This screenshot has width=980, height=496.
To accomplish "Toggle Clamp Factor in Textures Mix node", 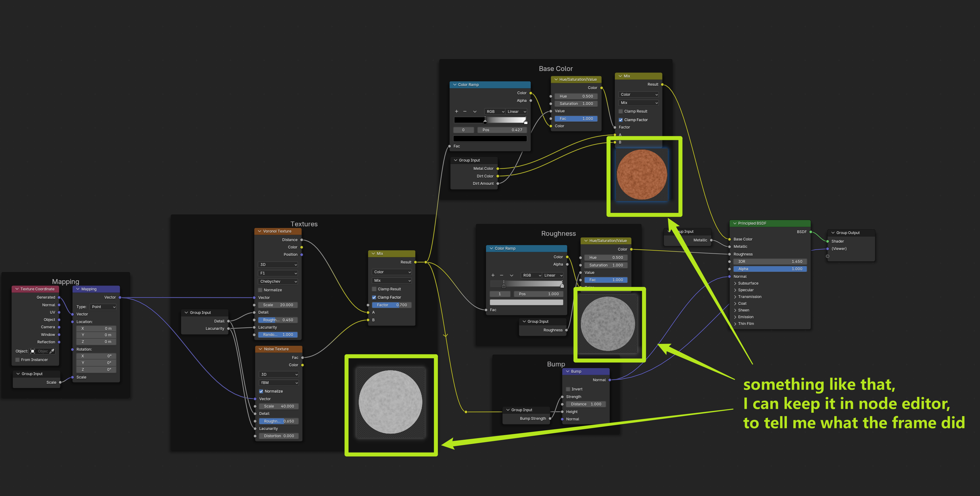I will click(x=374, y=297).
